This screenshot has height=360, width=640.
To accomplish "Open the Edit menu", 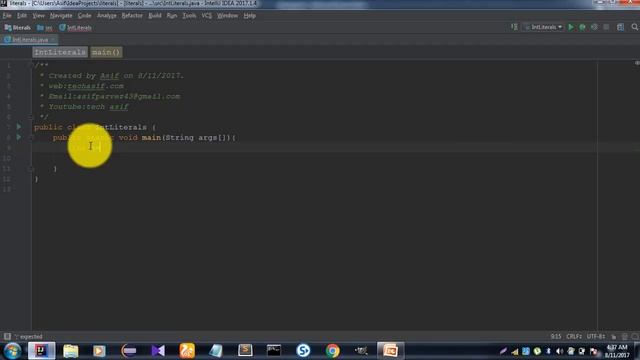I will tap(22, 16).
